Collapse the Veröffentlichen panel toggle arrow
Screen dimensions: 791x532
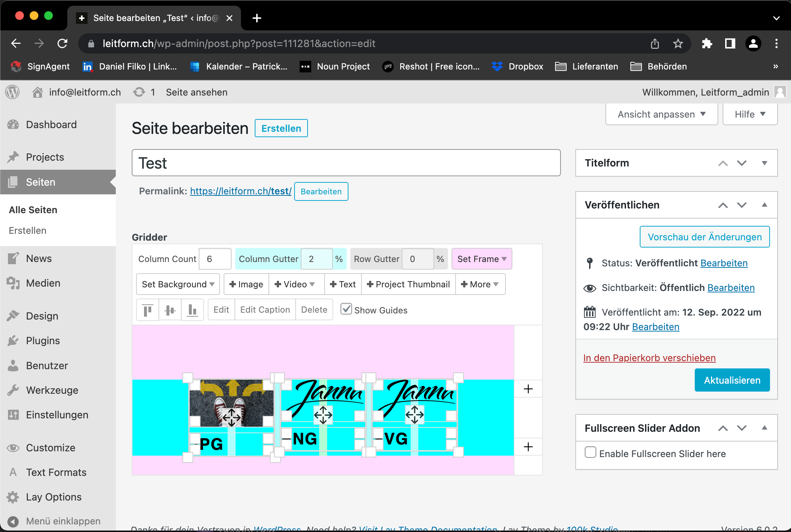(764, 205)
